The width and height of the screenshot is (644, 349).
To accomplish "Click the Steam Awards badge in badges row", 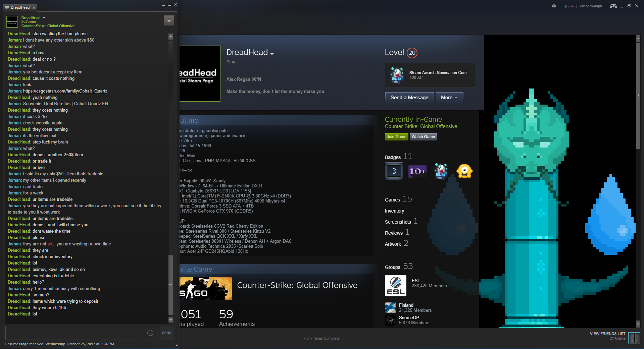I will [441, 171].
